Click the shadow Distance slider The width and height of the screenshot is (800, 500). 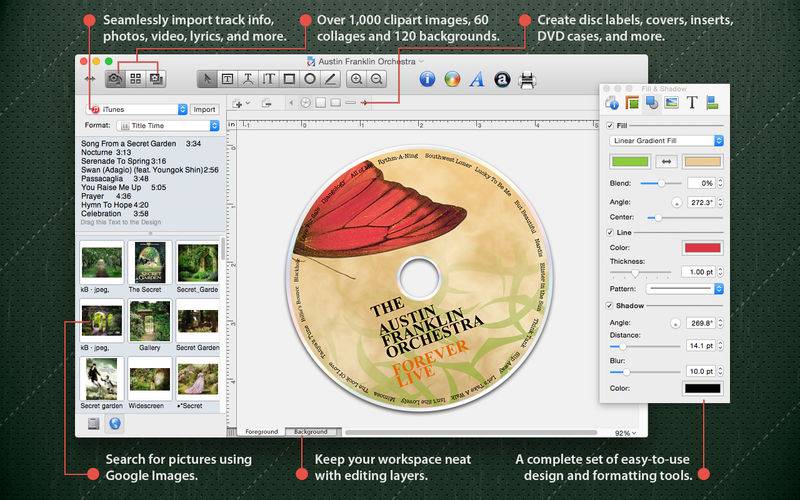point(645,346)
